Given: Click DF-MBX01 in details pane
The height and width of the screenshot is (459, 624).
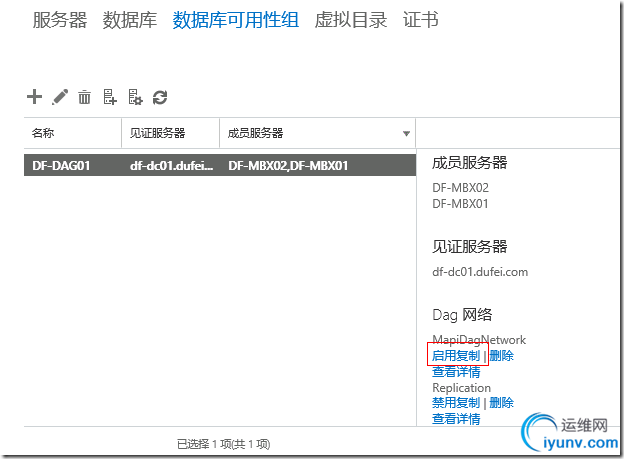Looking at the screenshot, I should click(x=460, y=204).
